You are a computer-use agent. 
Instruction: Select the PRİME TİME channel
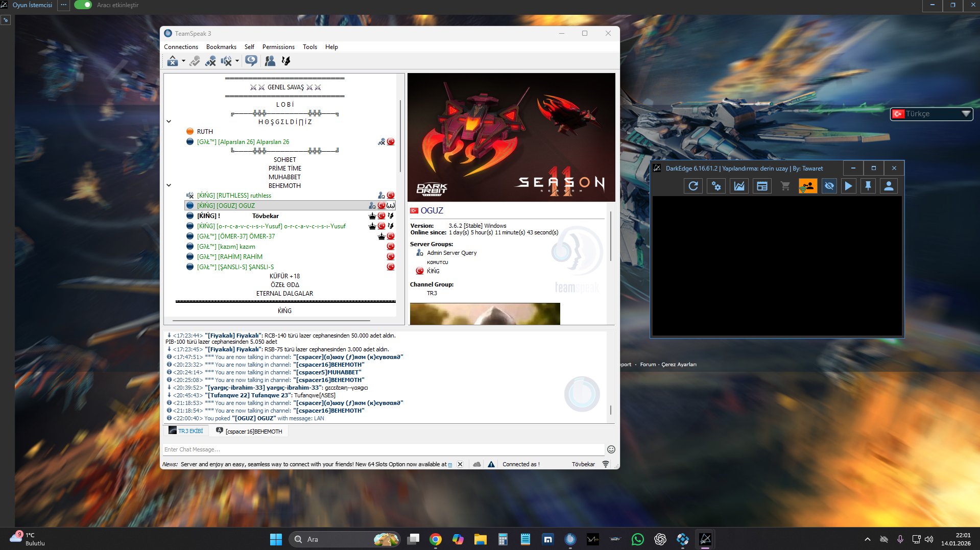pyautogui.click(x=285, y=169)
